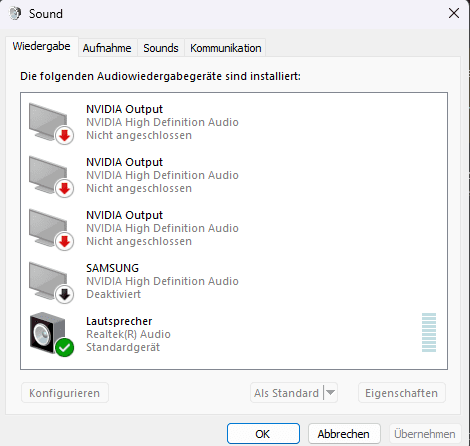The width and height of the screenshot is (470, 446).
Task: Close the Sound dialog window
Action: coord(454,14)
